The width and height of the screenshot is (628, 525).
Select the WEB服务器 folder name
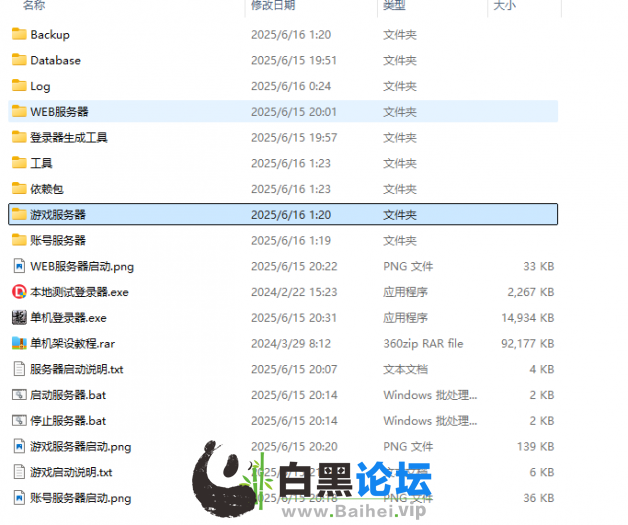tap(59, 112)
